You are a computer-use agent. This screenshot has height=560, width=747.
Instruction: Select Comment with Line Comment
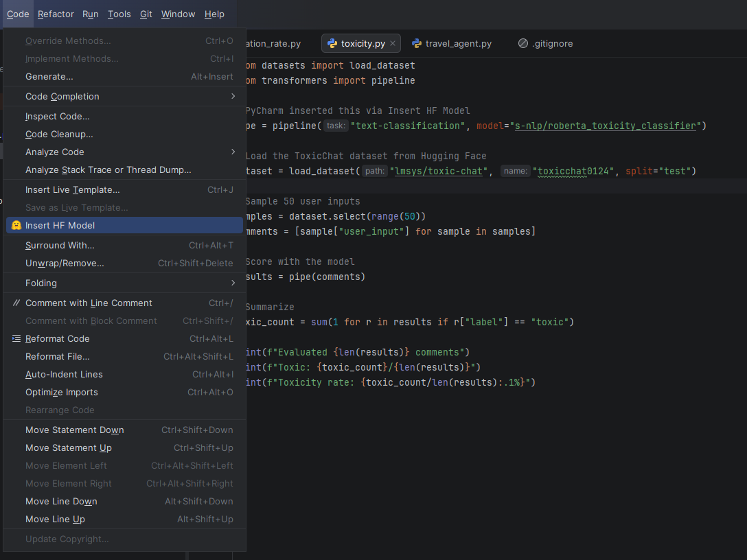[x=125, y=303]
